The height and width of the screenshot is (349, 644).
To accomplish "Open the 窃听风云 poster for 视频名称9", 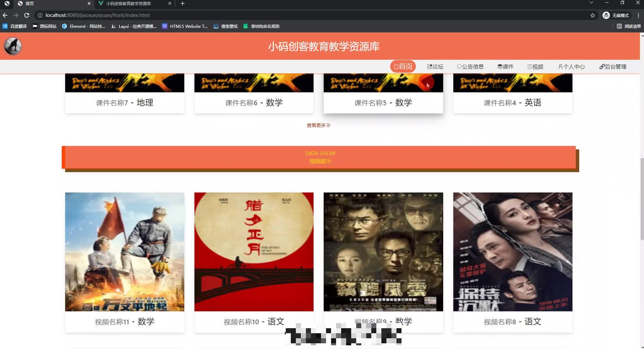I will coord(383,252).
